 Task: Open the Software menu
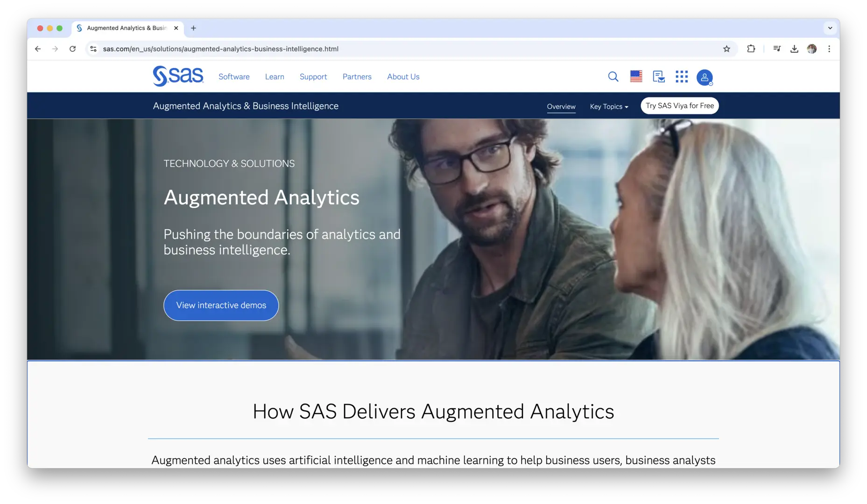point(234,77)
